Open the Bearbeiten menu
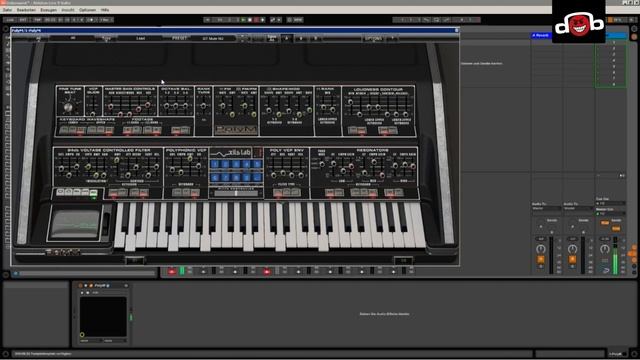 click(26, 10)
